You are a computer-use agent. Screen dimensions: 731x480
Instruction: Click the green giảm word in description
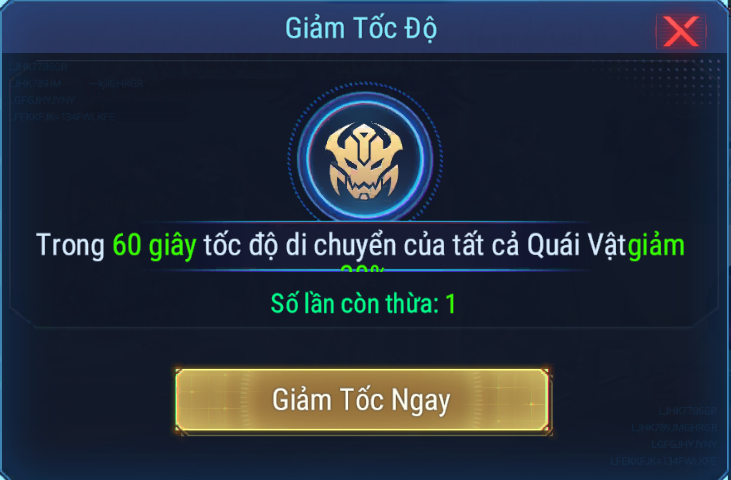tap(656, 246)
